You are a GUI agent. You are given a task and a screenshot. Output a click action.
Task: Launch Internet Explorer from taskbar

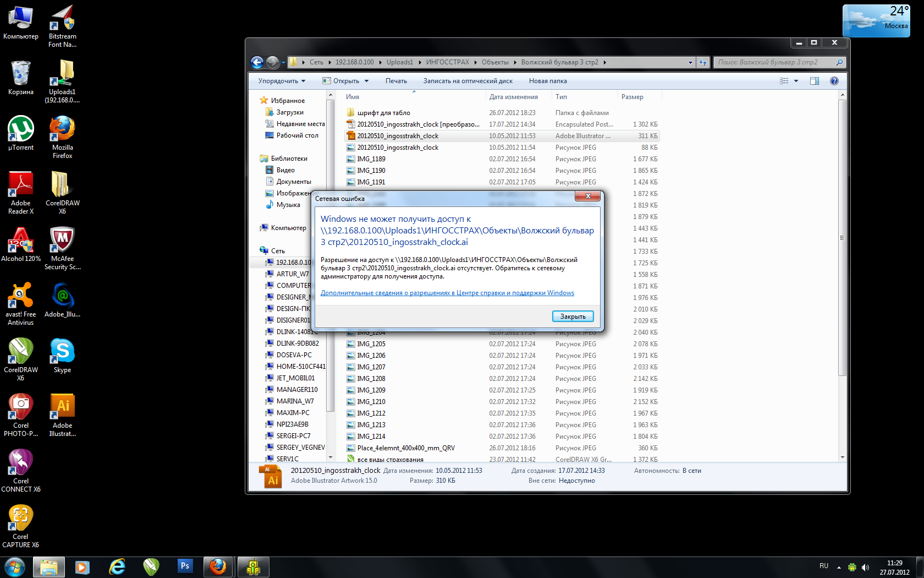tap(117, 567)
